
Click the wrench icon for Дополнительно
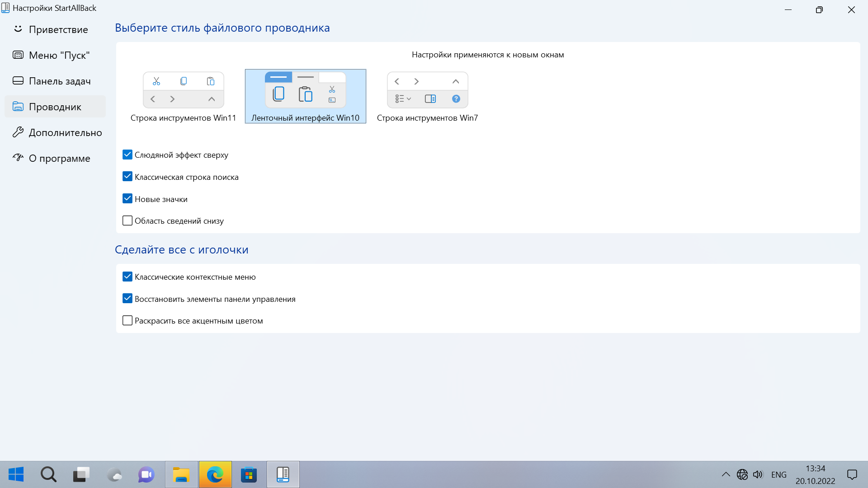[x=18, y=132]
